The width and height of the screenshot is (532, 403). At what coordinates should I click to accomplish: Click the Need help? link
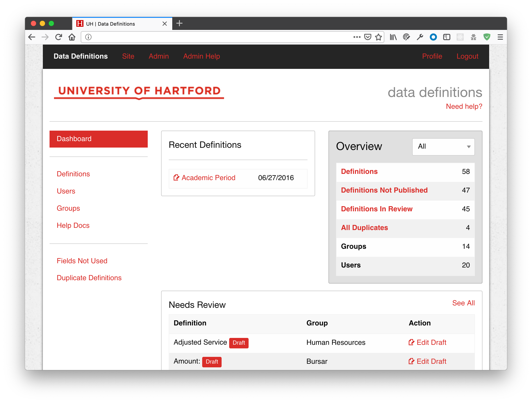coord(464,106)
